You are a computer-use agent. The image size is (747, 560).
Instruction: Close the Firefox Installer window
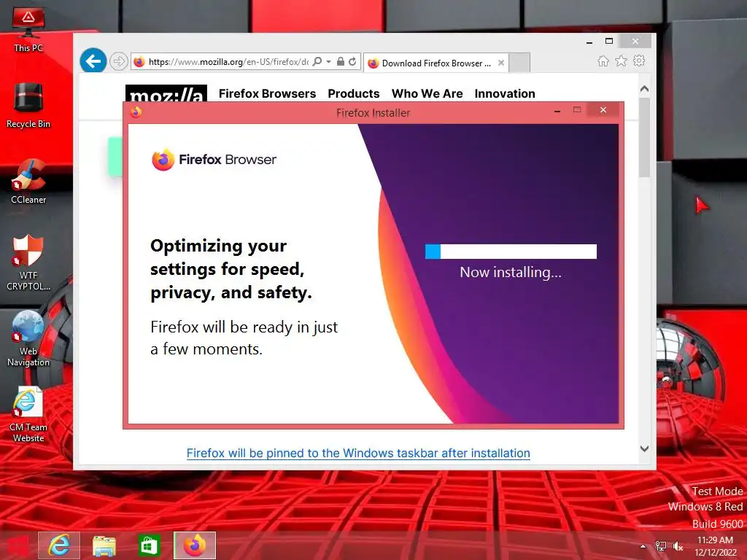click(x=603, y=110)
